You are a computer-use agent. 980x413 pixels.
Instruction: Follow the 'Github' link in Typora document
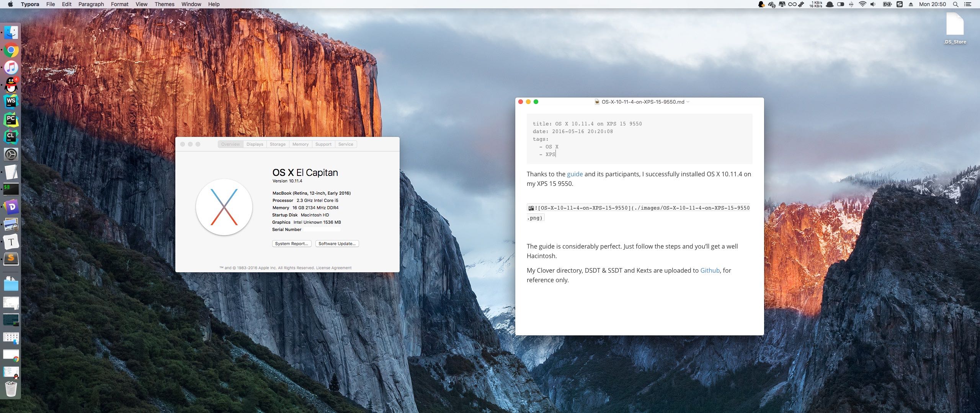(x=710, y=270)
